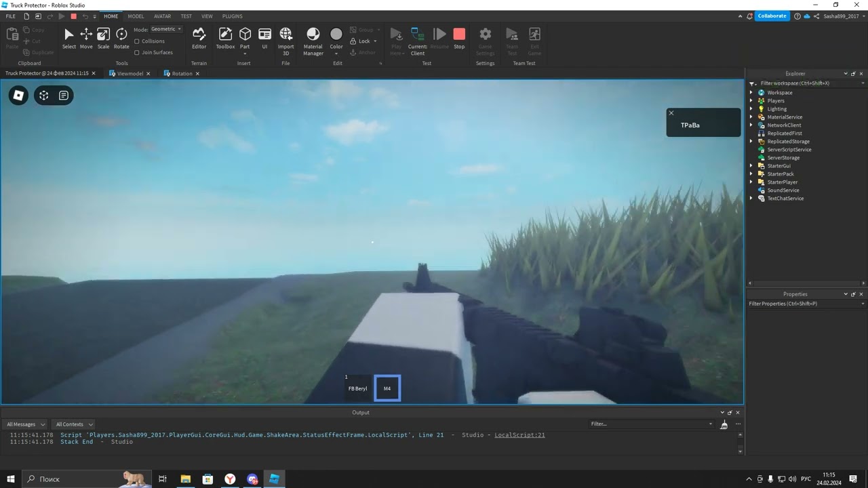This screenshot has height=488, width=868.
Task: Open the Color dropdown arrow
Action: (336, 54)
